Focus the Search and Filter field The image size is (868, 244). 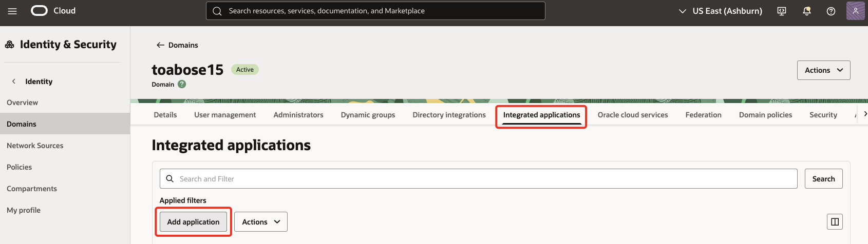point(478,178)
